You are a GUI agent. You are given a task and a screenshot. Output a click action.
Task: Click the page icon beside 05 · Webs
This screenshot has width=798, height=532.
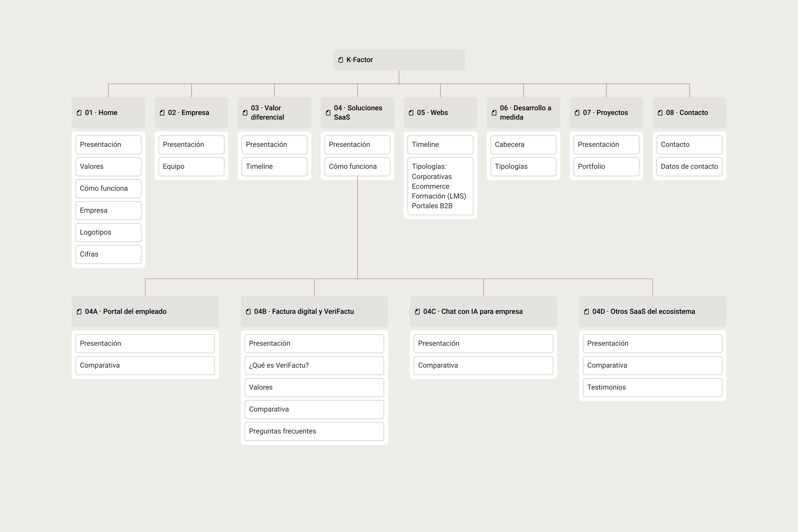(411, 113)
